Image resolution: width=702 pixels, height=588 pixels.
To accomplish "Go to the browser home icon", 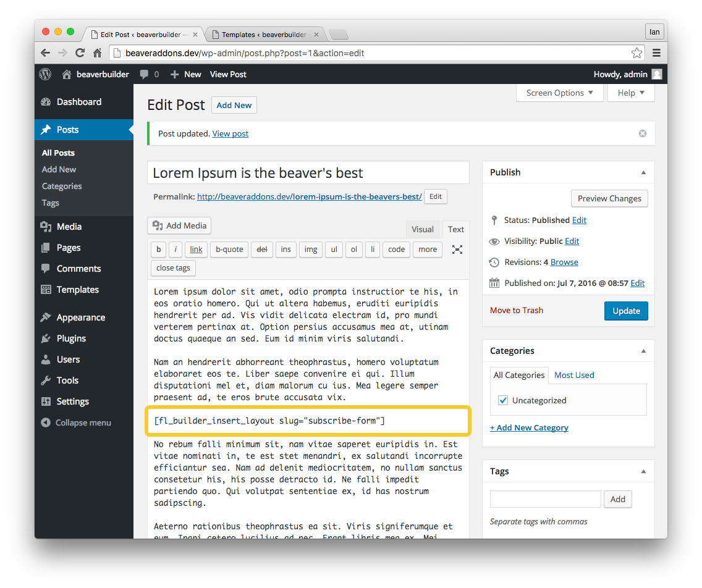I will click(x=97, y=52).
